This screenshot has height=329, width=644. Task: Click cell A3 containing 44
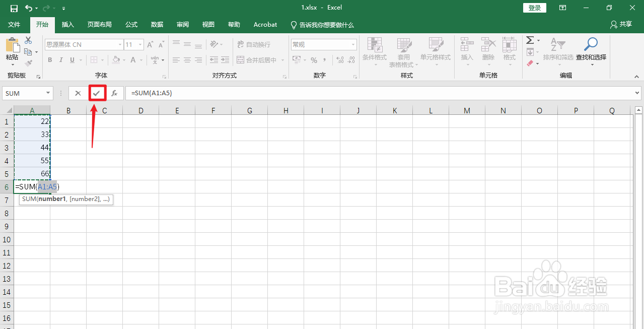tap(32, 148)
